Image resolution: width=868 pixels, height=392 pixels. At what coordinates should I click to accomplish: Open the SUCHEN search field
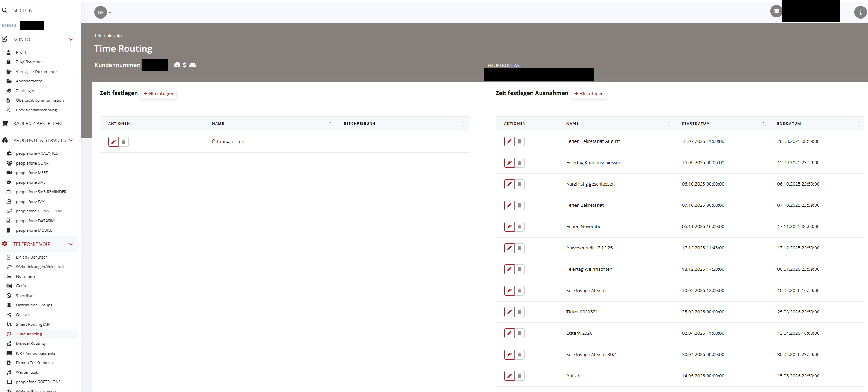pos(23,10)
